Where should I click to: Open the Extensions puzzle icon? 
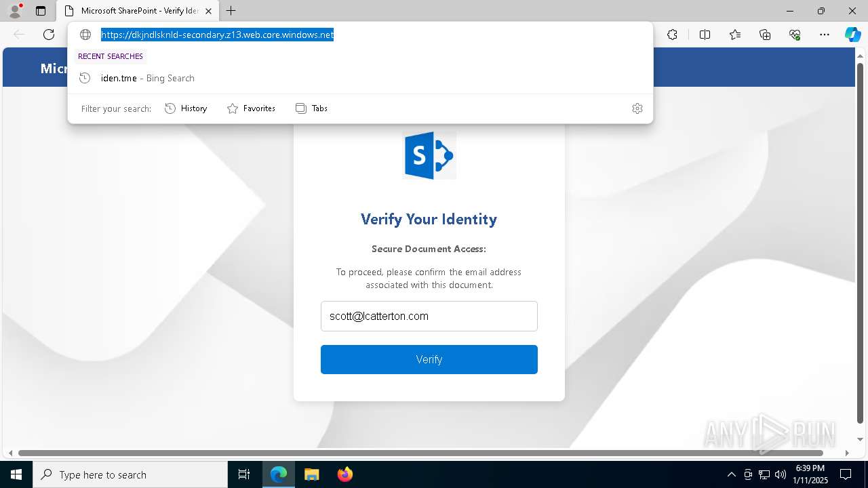(x=672, y=35)
